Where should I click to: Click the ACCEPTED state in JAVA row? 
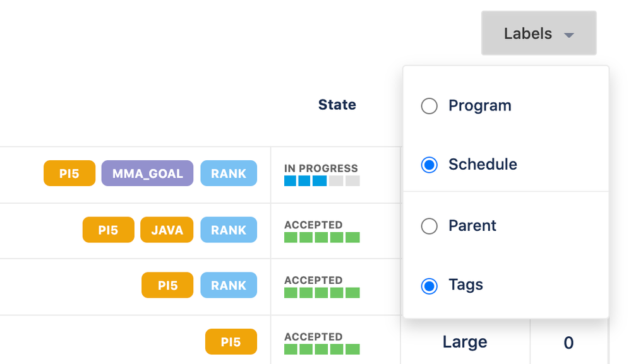coord(322,231)
